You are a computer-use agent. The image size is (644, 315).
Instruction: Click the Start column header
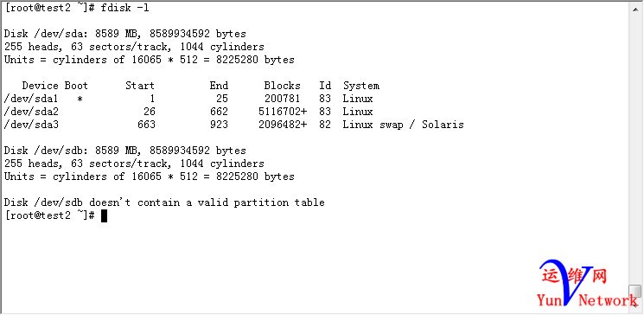click(x=140, y=86)
